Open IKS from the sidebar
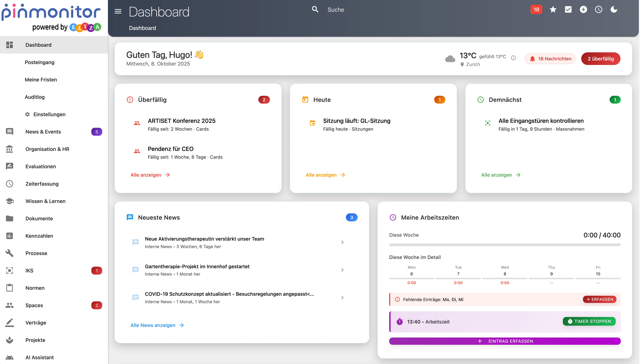The width and height of the screenshot is (640, 364). tap(30, 271)
